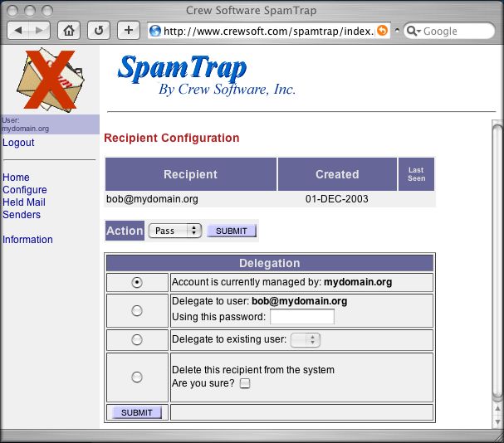Submit the Action selection
The width and height of the screenshot is (504, 443).
click(232, 231)
